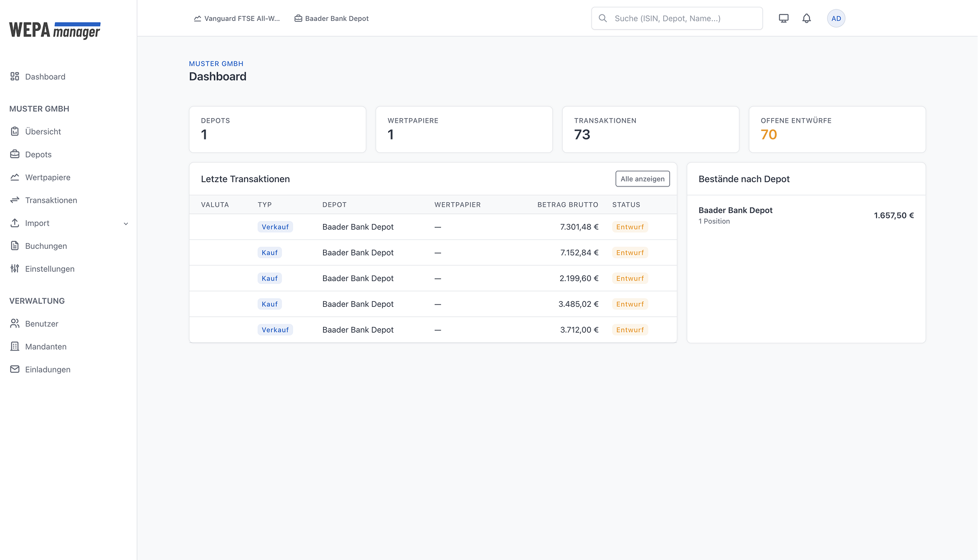978x560 pixels.
Task: Click the Dashboard grid icon in sidebar
Action: pyautogui.click(x=15, y=77)
